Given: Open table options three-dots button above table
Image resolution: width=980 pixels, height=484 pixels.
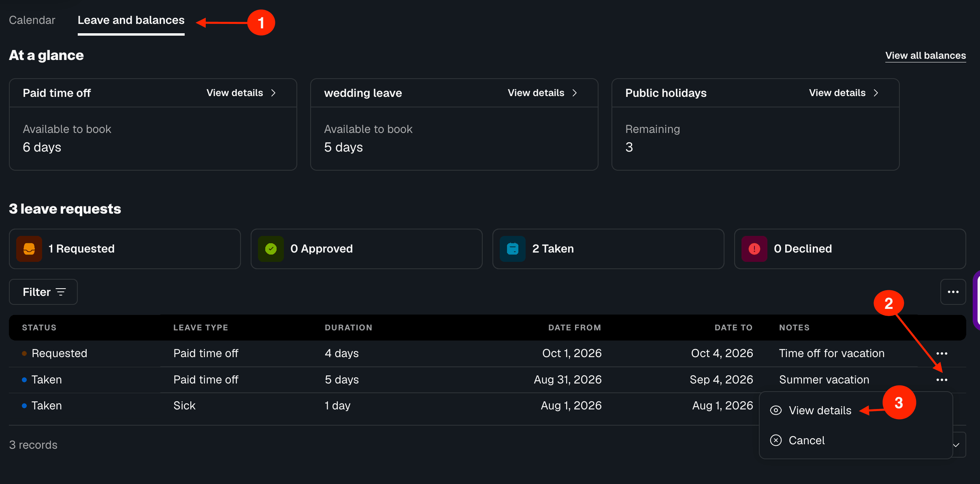Looking at the screenshot, I should tap(953, 292).
